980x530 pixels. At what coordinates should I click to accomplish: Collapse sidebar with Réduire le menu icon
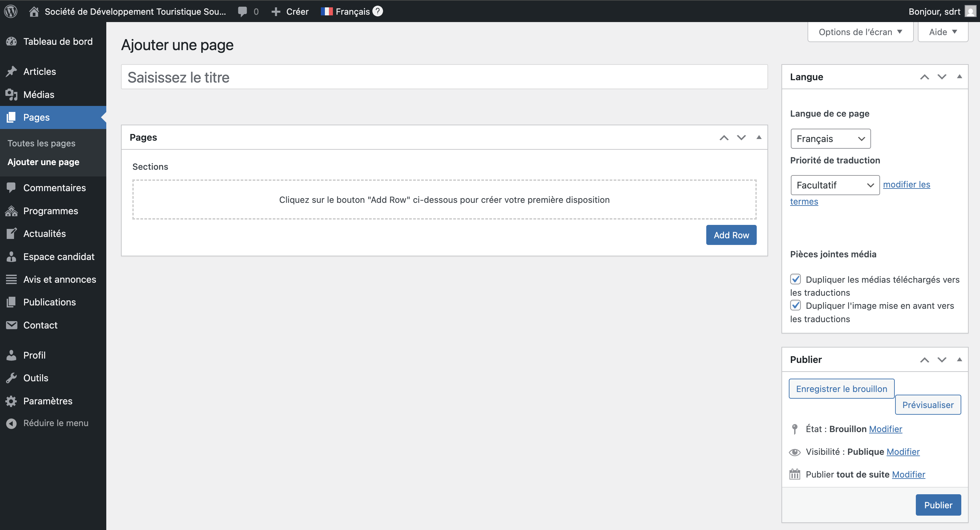coord(11,423)
